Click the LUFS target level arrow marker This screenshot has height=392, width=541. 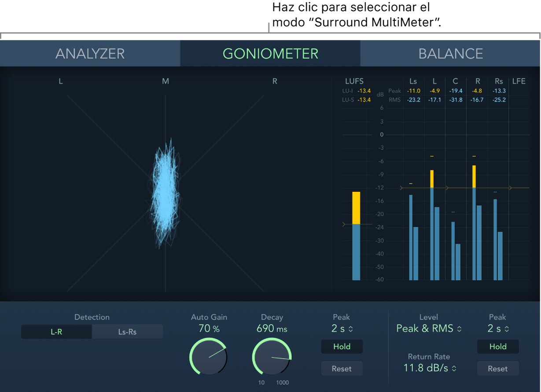[x=344, y=224]
